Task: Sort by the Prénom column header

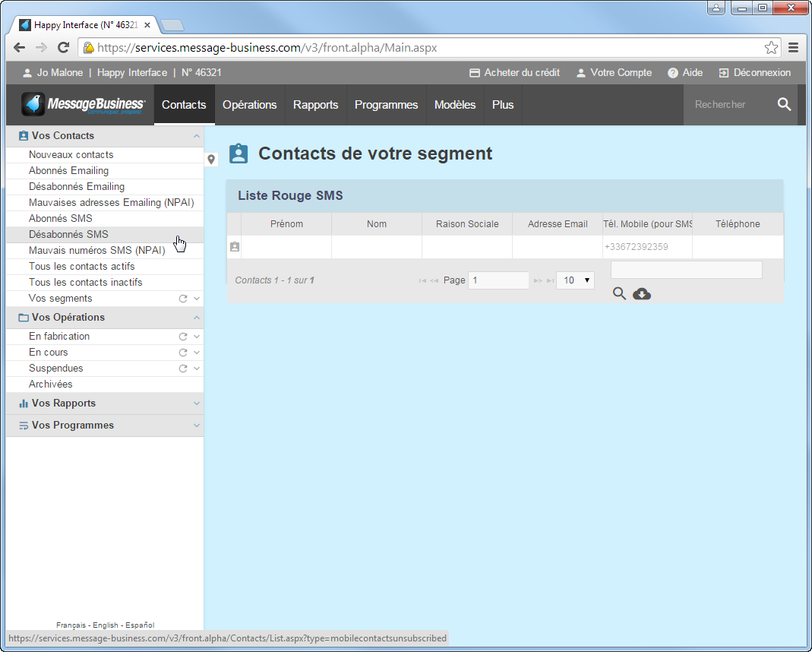Action: pos(286,224)
